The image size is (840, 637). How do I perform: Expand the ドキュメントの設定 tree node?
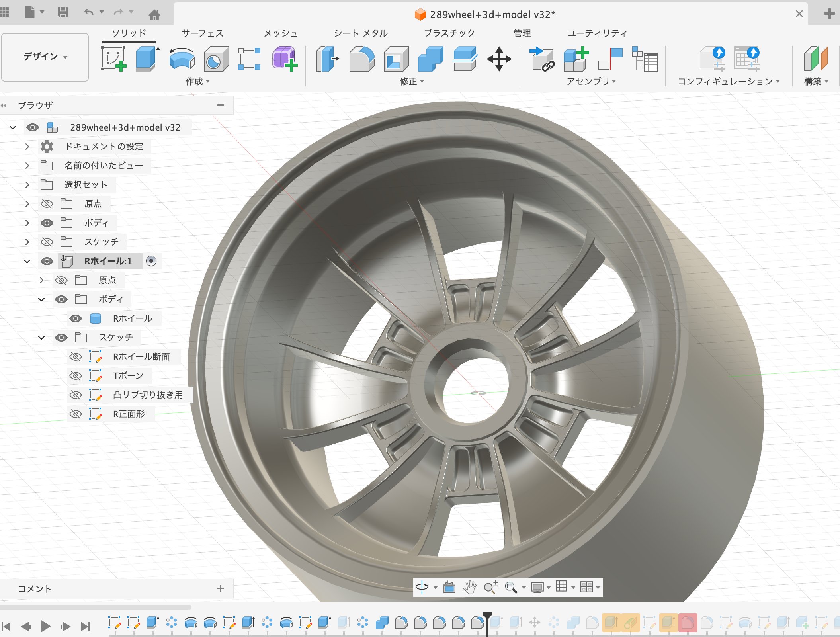point(27,147)
